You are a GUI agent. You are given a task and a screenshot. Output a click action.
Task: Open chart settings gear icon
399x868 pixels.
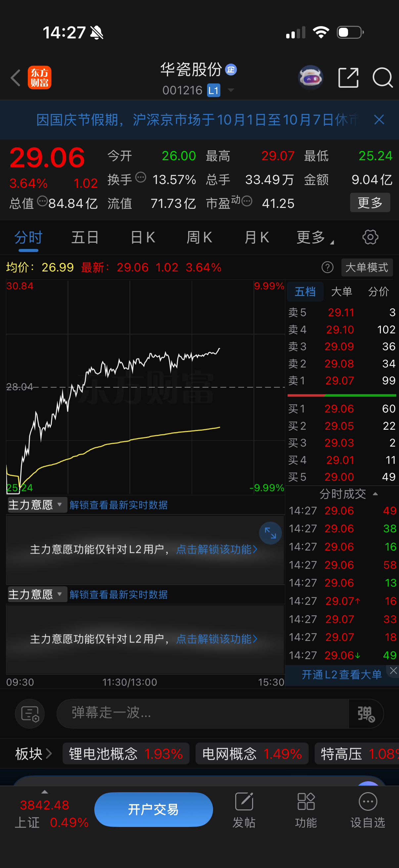tap(370, 237)
